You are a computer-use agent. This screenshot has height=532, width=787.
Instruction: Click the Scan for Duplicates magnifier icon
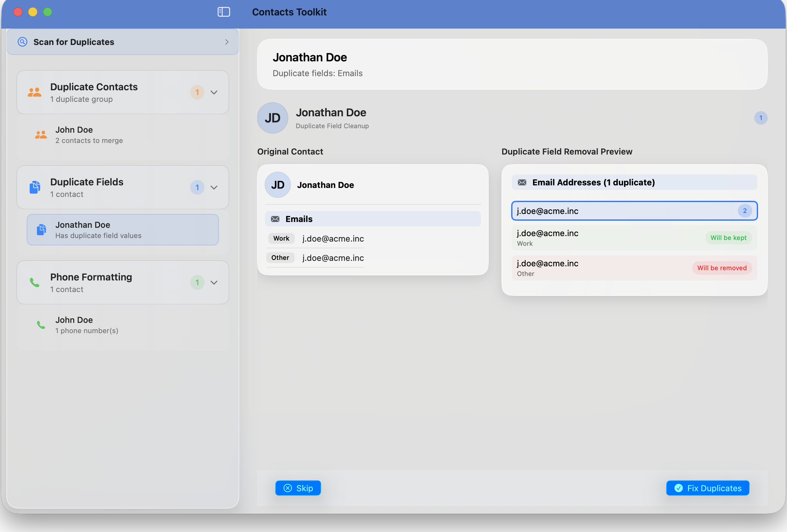pyautogui.click(x=23, y=42)
